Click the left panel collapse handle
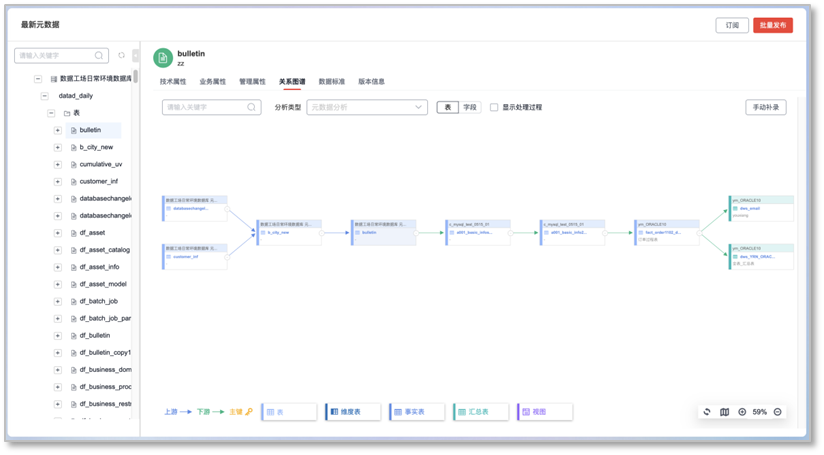Image resolution: width=824 pixels, height=455 pixels. 136,56
